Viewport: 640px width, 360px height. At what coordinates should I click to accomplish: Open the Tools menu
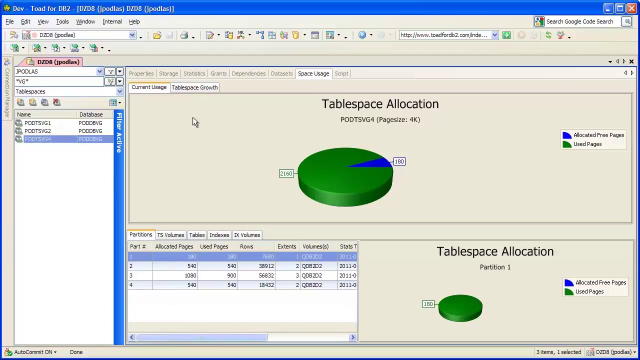point(62,22)
